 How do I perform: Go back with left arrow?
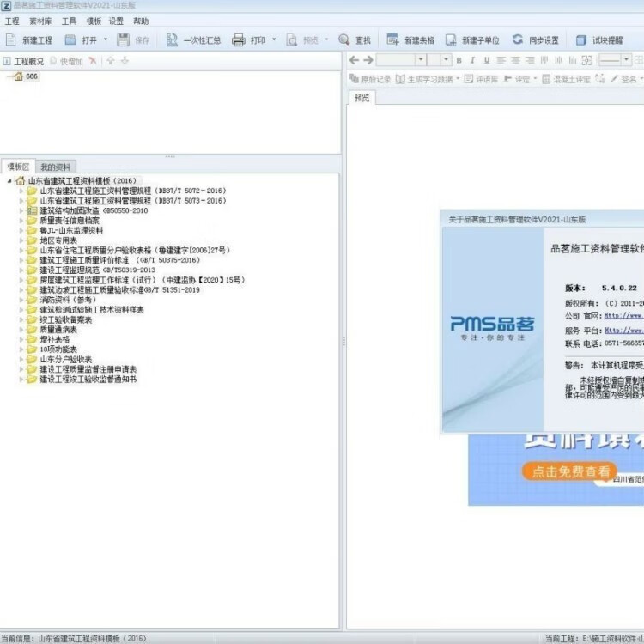click(354, 60)
